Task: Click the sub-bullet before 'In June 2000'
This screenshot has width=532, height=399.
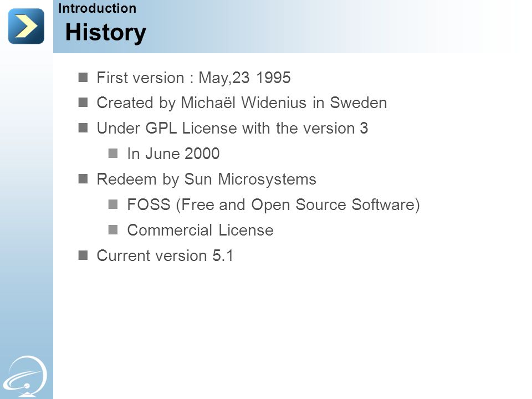Action: (x=113, y=154)
